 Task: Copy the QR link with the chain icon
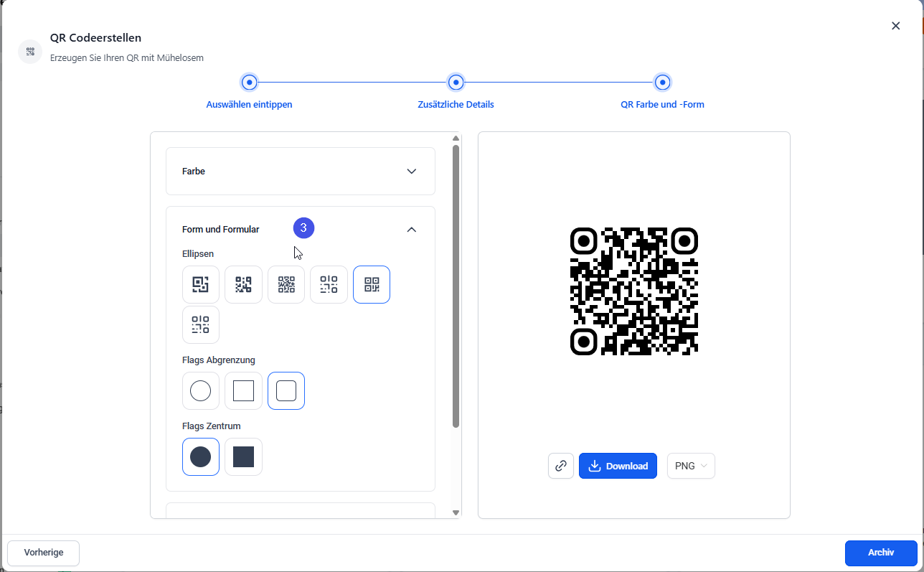click(561, 466)
